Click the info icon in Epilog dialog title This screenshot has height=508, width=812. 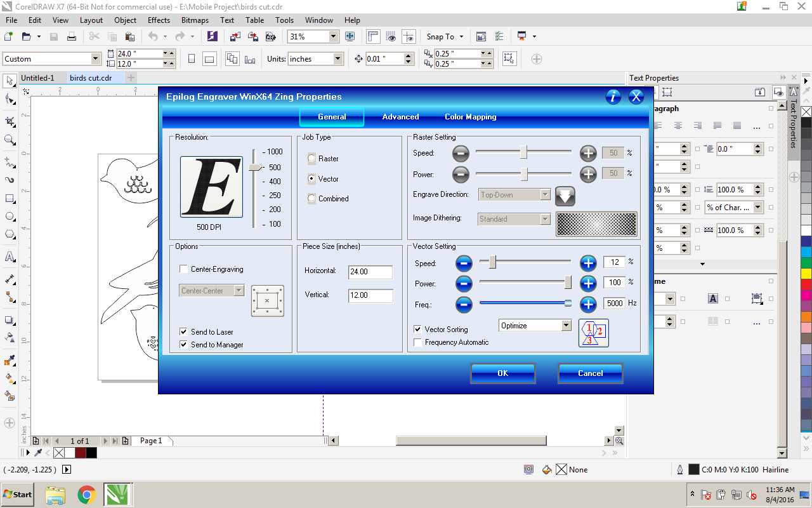coord(613,97)
